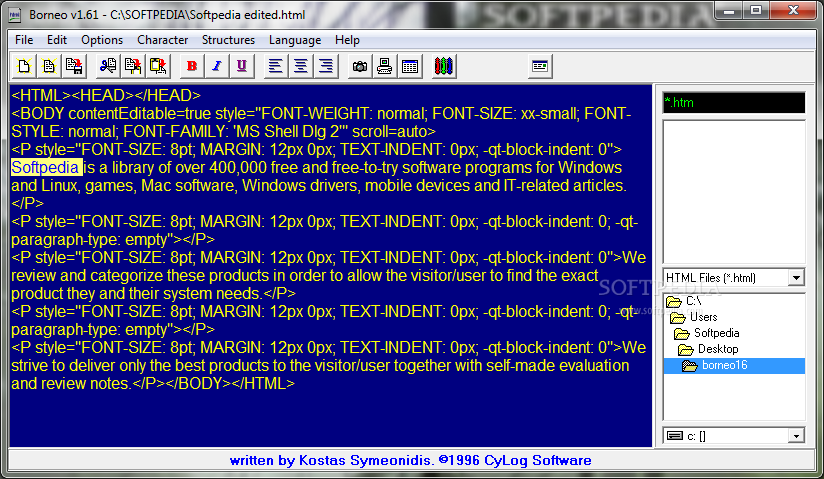Click the Borneo application icon in title bar
The image size is (824, 479).
tap(15, 15)
